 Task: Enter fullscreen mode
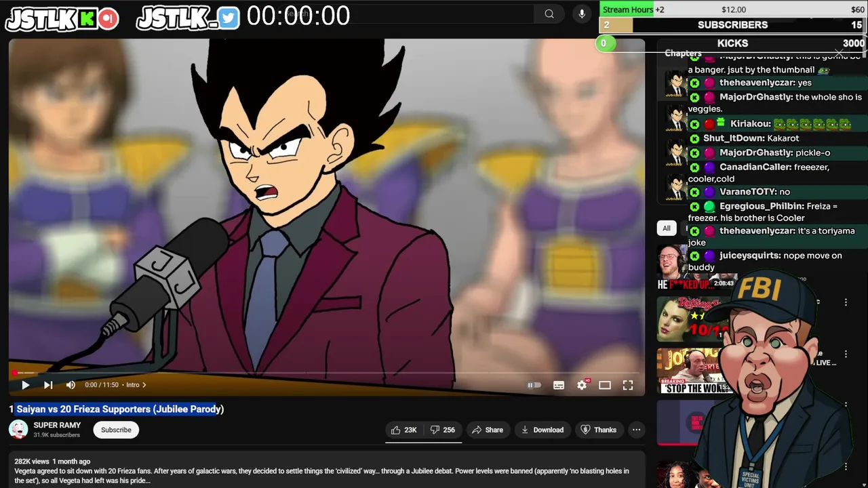(628, 385)
